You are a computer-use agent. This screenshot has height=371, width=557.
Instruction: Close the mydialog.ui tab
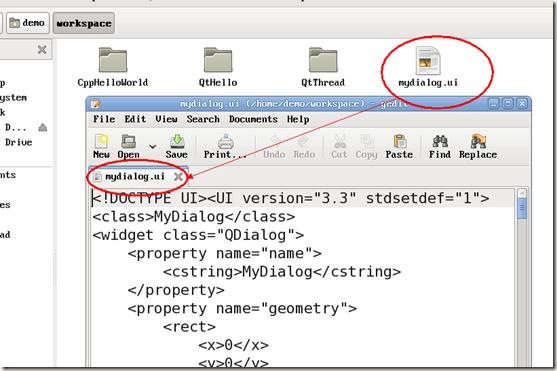pyautogui.click(x=178, y=176)
